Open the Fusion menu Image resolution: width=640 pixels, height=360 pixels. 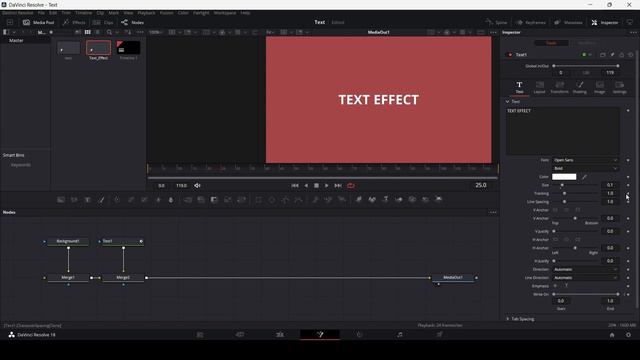(x=167, y=13)
